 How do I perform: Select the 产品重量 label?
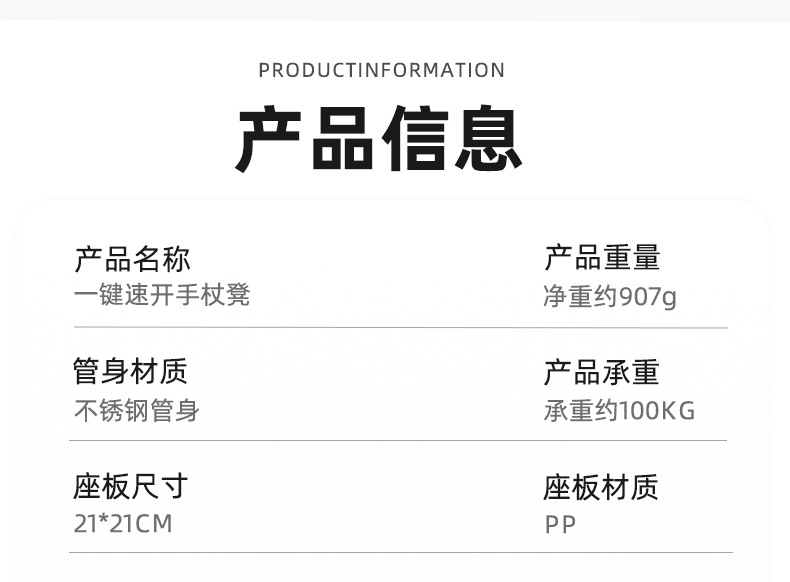[x=602, y=258]
